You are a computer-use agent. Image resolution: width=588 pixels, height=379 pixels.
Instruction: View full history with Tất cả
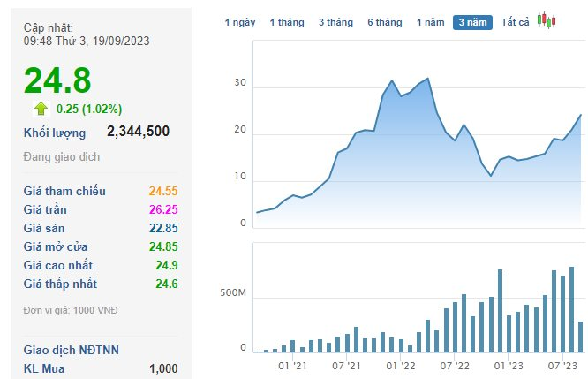(x=515, y=22)
